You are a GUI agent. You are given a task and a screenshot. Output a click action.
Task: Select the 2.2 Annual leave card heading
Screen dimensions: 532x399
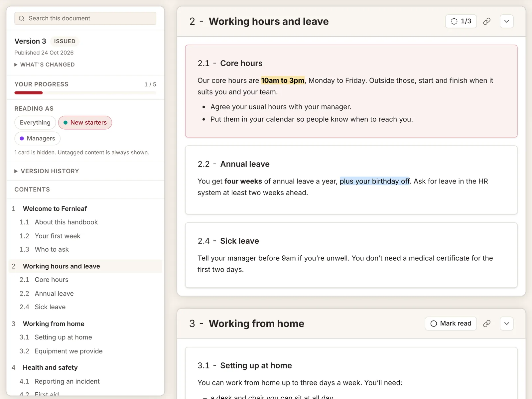[233, 164]
